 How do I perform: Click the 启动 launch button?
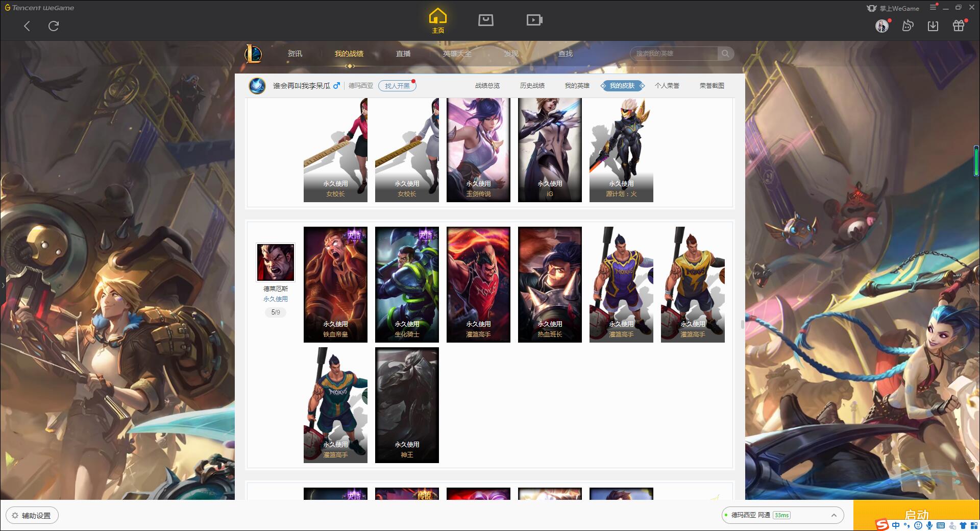[916, 515]
